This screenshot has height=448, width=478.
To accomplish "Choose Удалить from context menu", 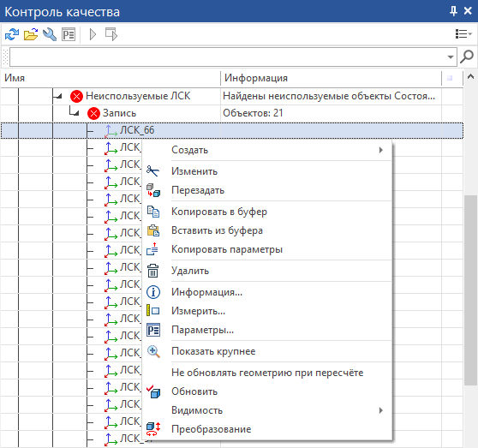I will 266,271.
